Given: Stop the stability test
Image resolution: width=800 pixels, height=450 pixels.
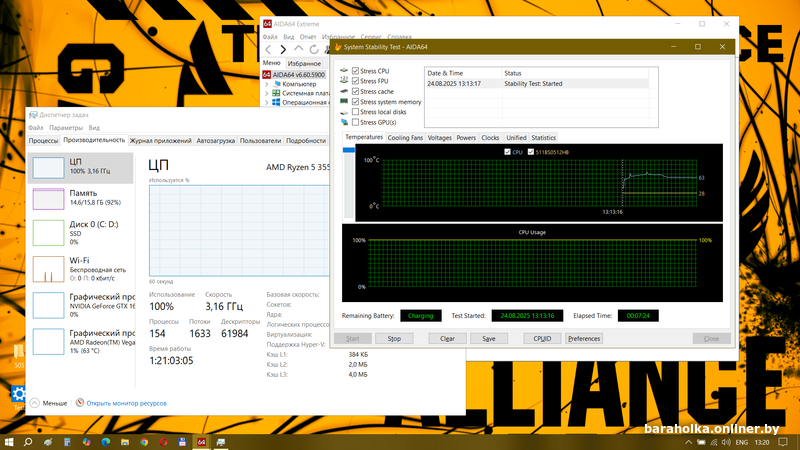Looking at the screenshot, I should pos(394,338).
